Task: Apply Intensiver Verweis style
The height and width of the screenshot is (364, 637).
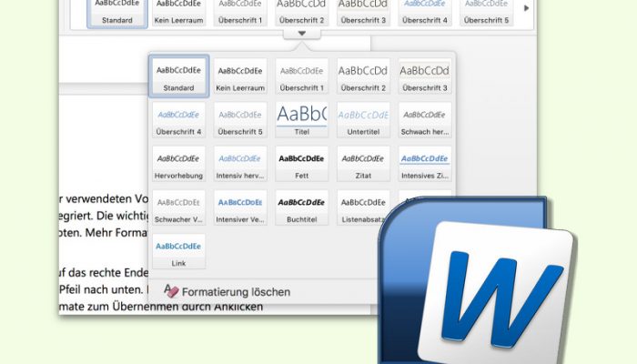Action: pyautogui.click(x=240, y=208)
